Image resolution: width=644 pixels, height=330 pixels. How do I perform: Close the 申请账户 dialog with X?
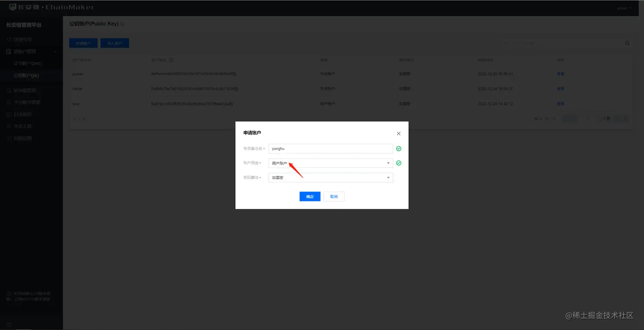coord(399,134)
